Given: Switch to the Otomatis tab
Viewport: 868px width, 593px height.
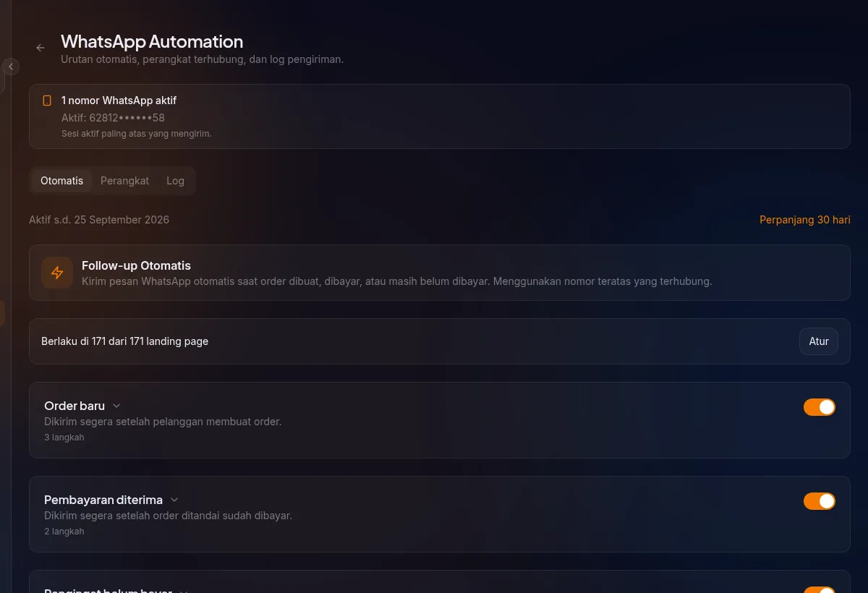Looking at the screenshot, I should click(61, 181).
